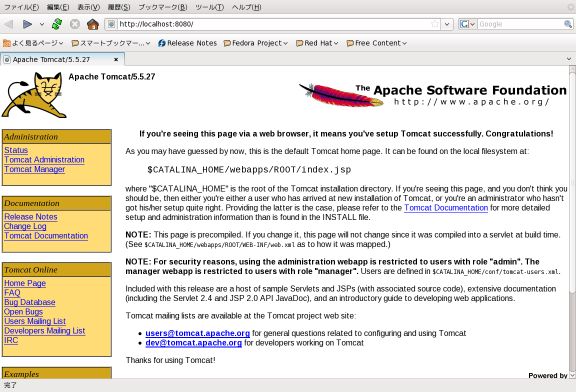576x392 pixels.
Task: Click the page icon in the address bar
Action: click(x=111, y=24)
